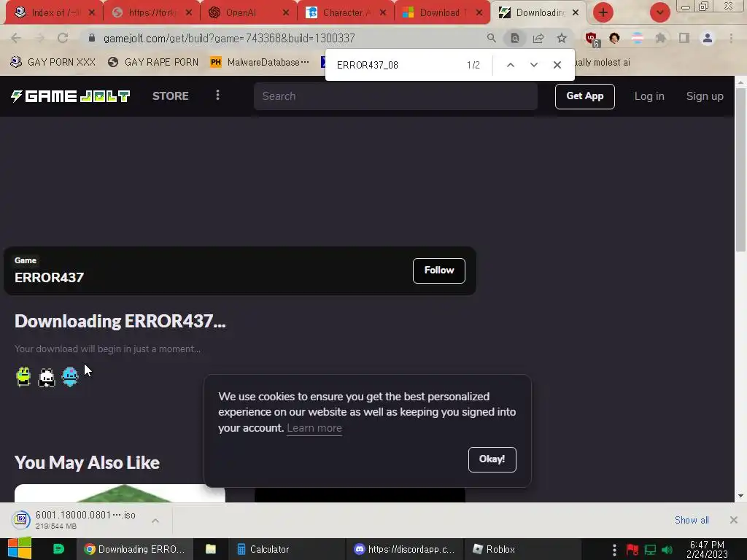Click the white pixel creature sticker

tap(47, 378)
